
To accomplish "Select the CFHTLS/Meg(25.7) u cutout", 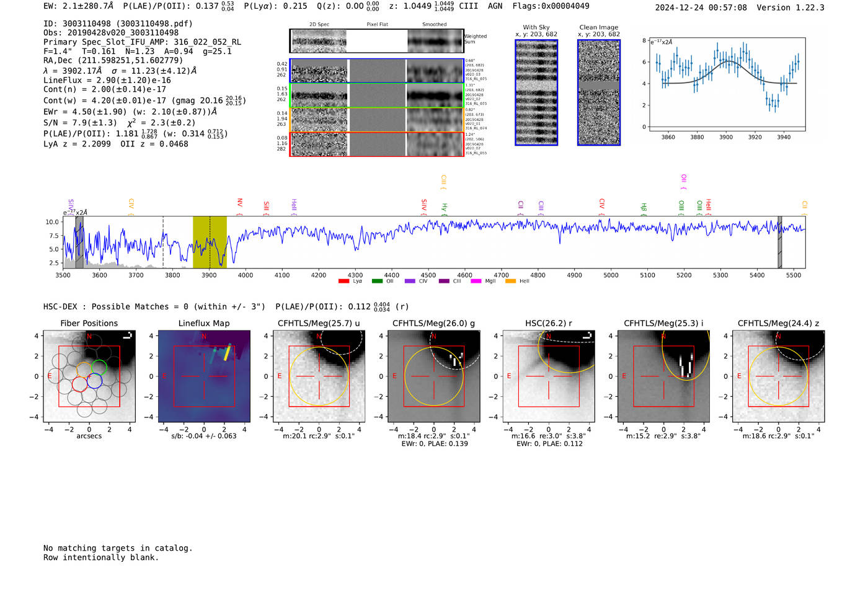I will pos(319,376).
